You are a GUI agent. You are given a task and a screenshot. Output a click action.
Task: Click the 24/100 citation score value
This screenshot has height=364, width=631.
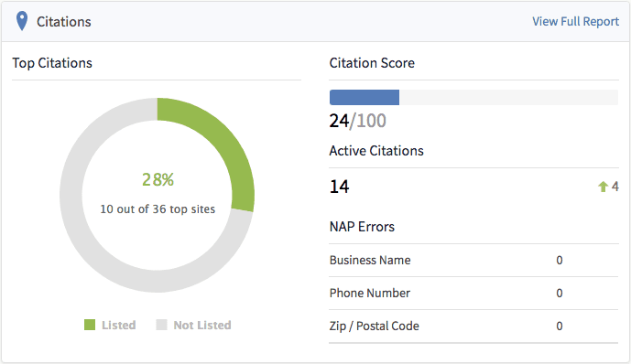tap(358, 121)
